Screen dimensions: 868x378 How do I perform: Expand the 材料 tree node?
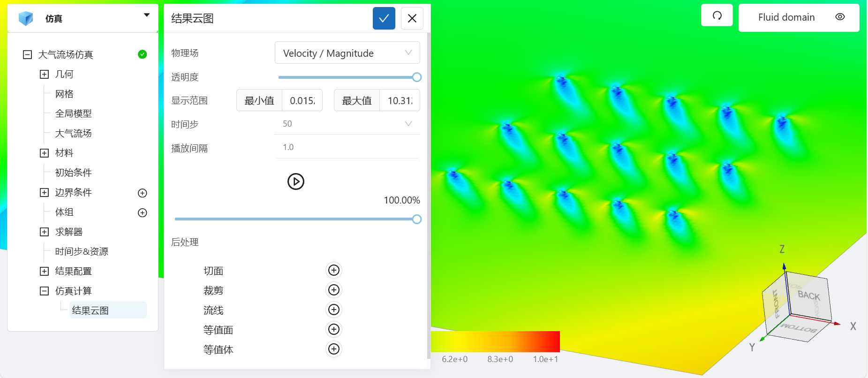[x=45, y=153]
